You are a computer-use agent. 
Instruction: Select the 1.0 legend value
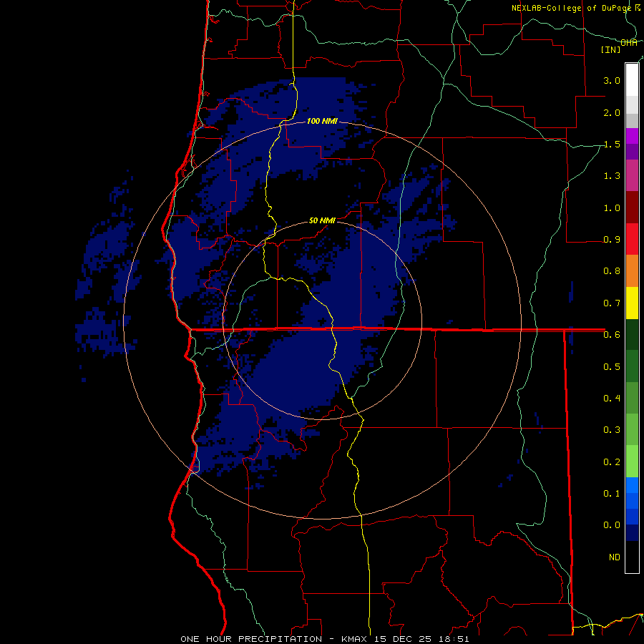pyautogui.click(x=612, y=208)
